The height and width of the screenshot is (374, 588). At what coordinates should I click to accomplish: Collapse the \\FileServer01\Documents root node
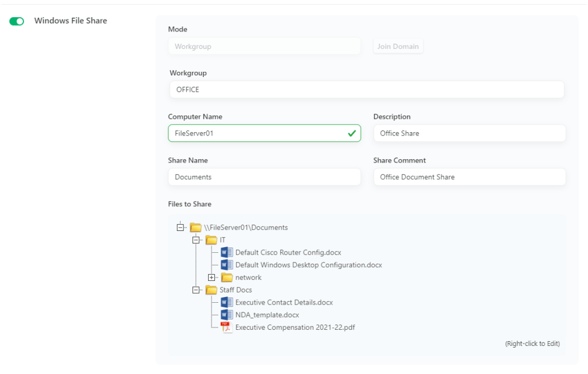[x=181, y=228]
